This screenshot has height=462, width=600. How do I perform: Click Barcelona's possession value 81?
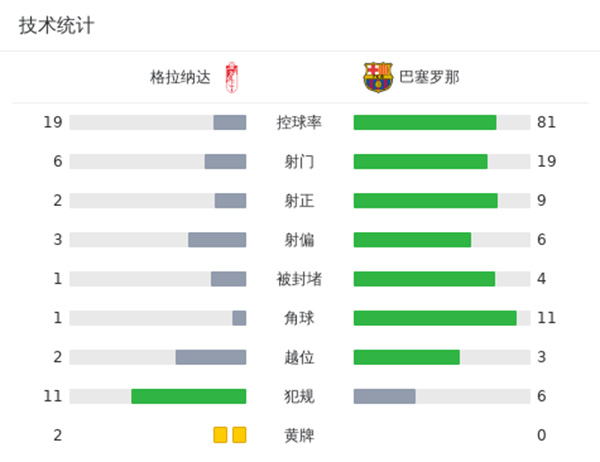point(546,122)
